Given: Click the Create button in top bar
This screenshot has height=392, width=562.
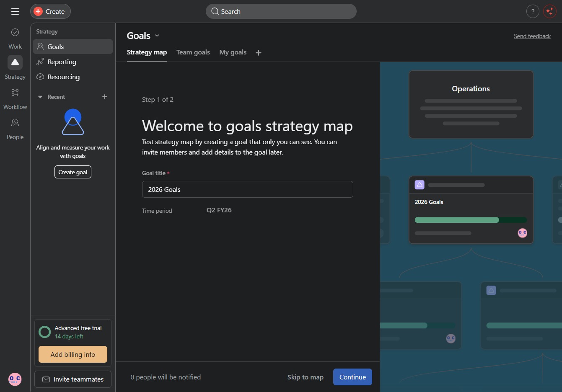Looking at the screenshot, I should (x=50, y=11).
